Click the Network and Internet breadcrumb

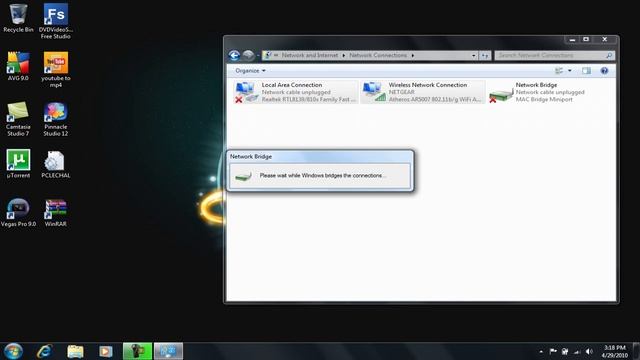point(310,56)
